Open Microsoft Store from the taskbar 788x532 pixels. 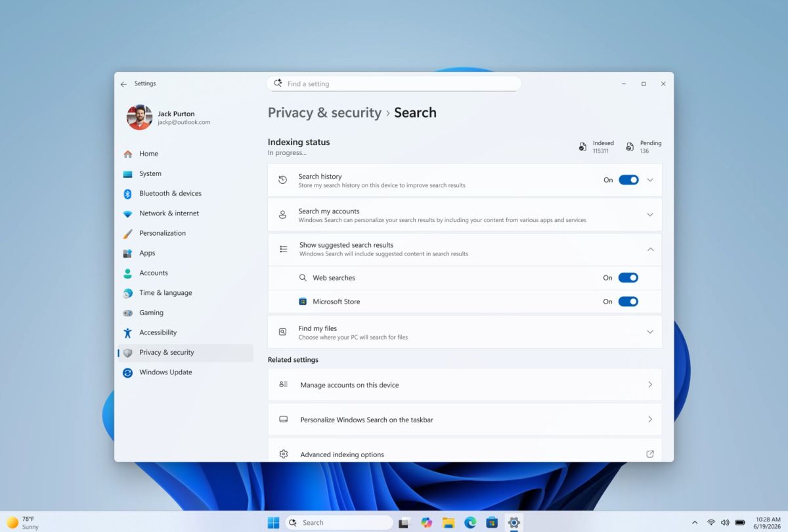tap(492, 522)
